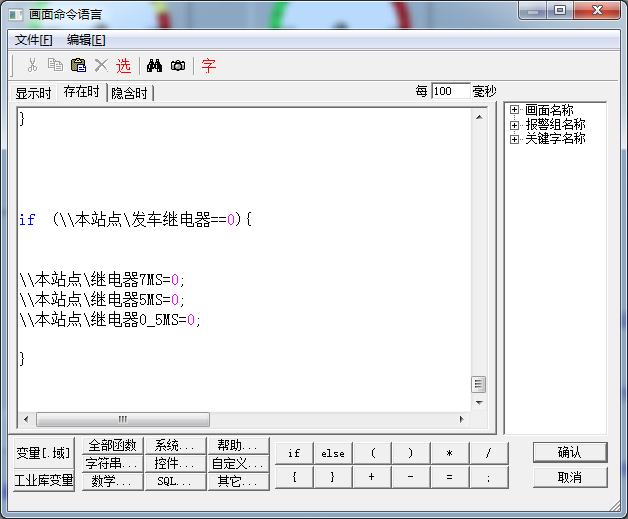
Task: Insert left parenthesis ( button
Action: [372, 453]
